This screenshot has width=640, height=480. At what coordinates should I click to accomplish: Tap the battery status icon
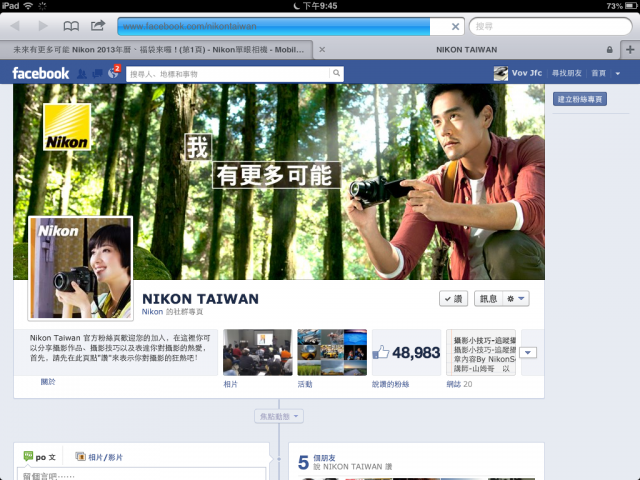(x=630, y=6)
